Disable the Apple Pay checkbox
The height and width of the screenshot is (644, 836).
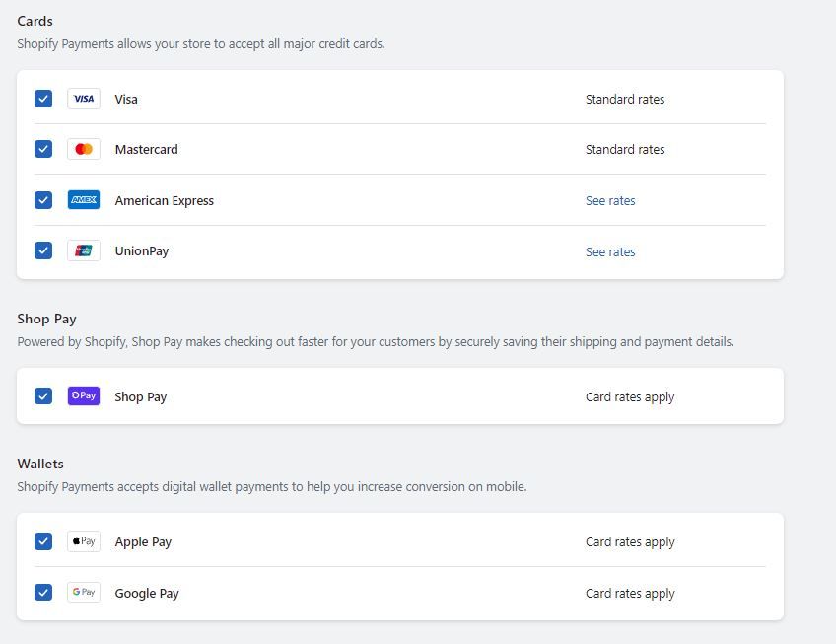point(43,541)
